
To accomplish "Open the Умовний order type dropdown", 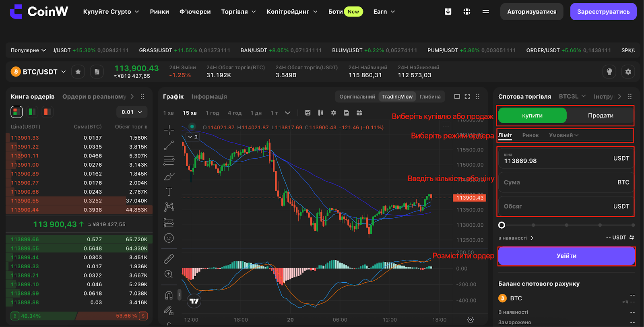I will tap(563, 135).
